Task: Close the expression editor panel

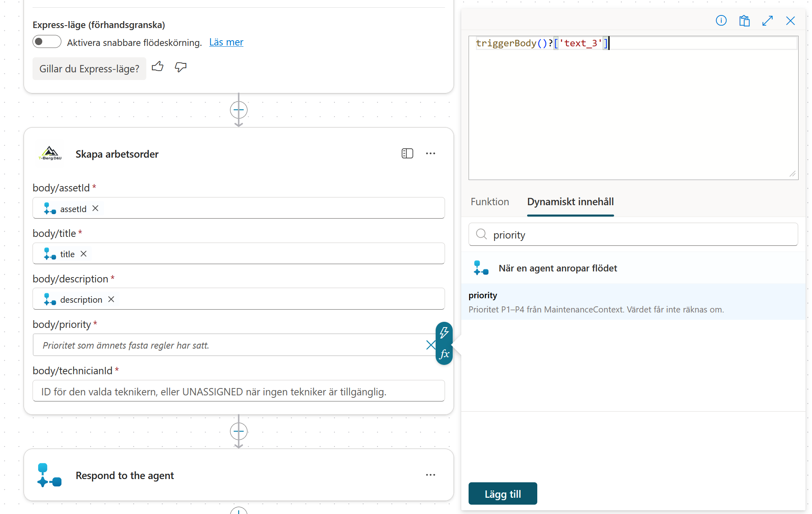Action: (790, 20)
